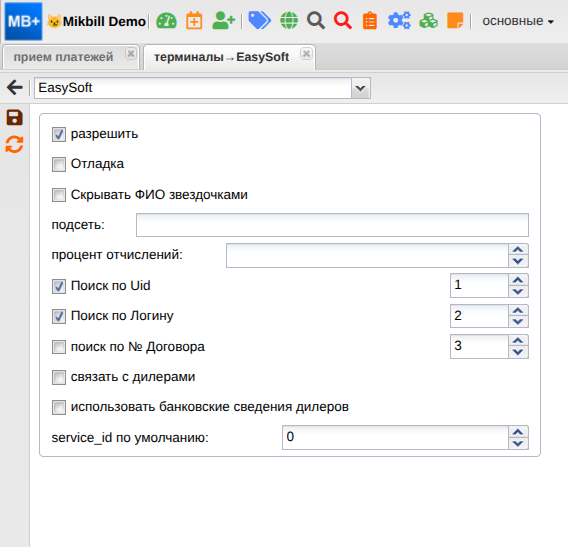Open the orange calendar plus icon
The height and width of the screenshot is (547, 568).
[194, 21]
